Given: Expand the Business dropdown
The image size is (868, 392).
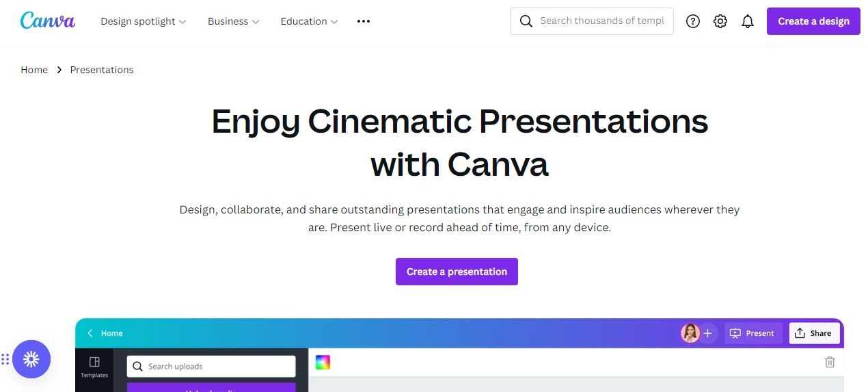Looking at the screenshot, I should (234, 21).
